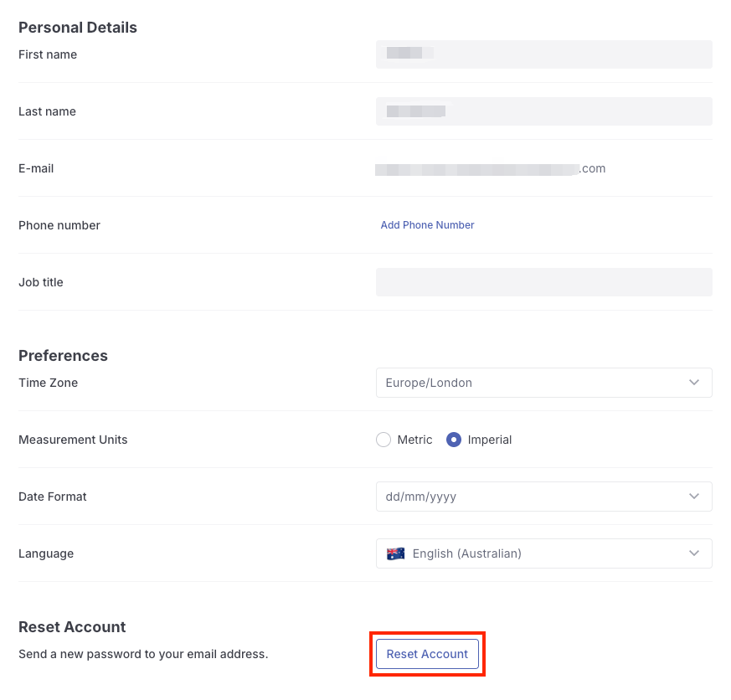Image resolution: width=731 pixels, height=700 pixels.
Task: Click the Language field chevron arrow
Action: point(694,553)
